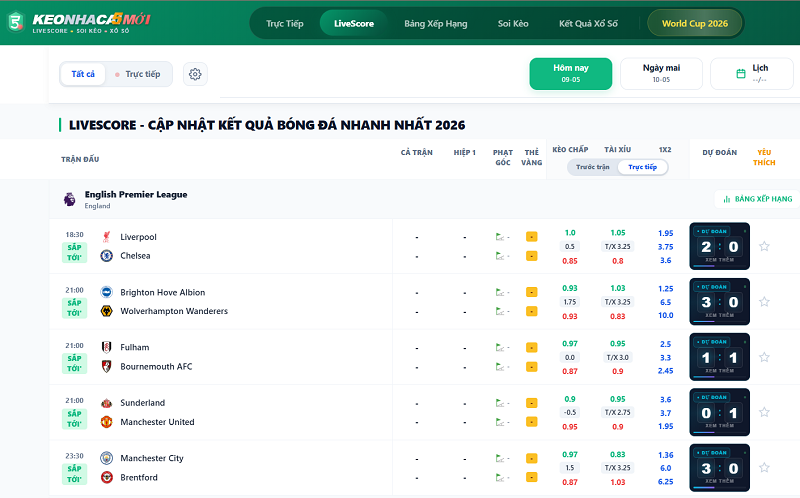
Task: Open the Kết Quả Xổ Số nav tab
Action: 588,23
